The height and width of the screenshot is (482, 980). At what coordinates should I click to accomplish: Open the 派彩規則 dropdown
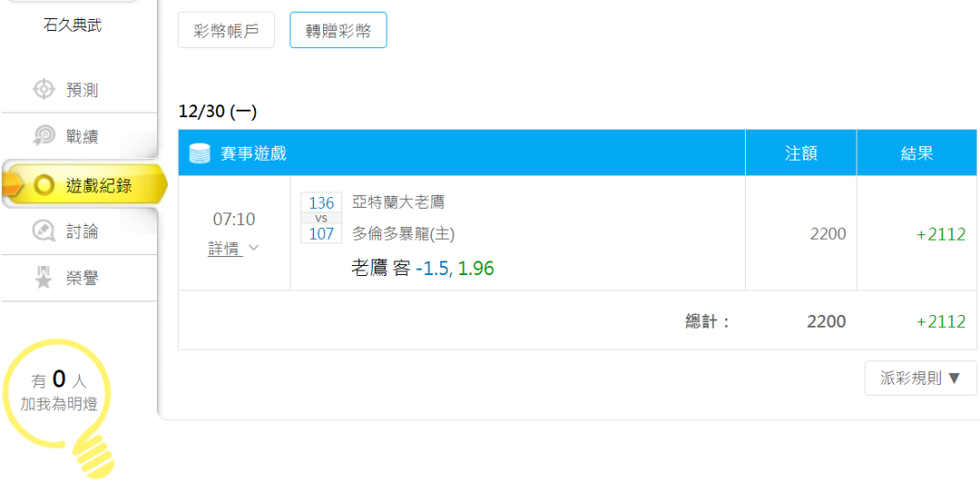click(x=920, y=379)
